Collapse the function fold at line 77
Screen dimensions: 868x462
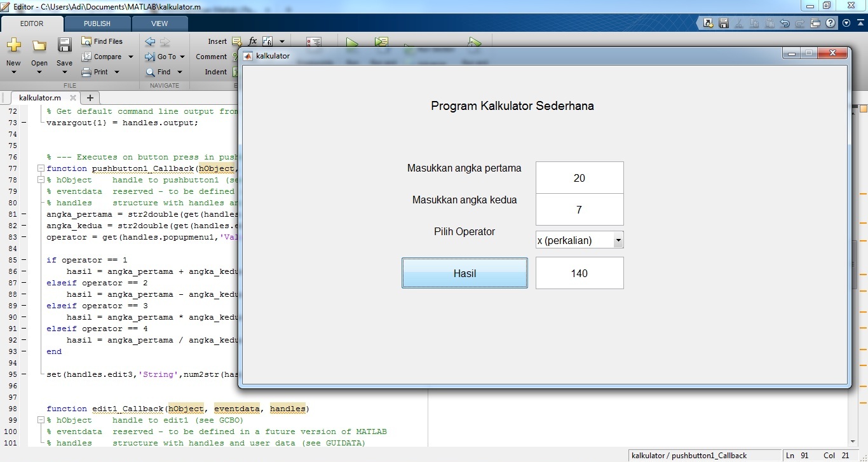pos(41,168)
